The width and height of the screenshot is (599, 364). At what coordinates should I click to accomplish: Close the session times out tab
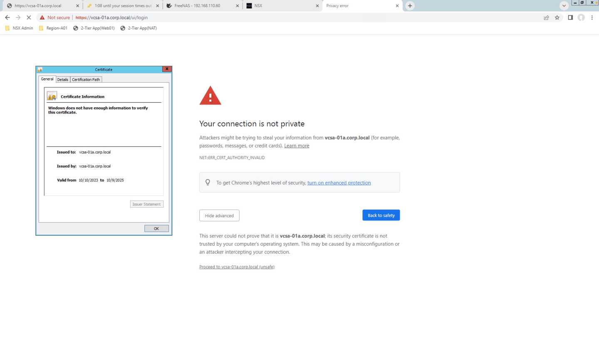pyautogui.click(x=158, y=6)
